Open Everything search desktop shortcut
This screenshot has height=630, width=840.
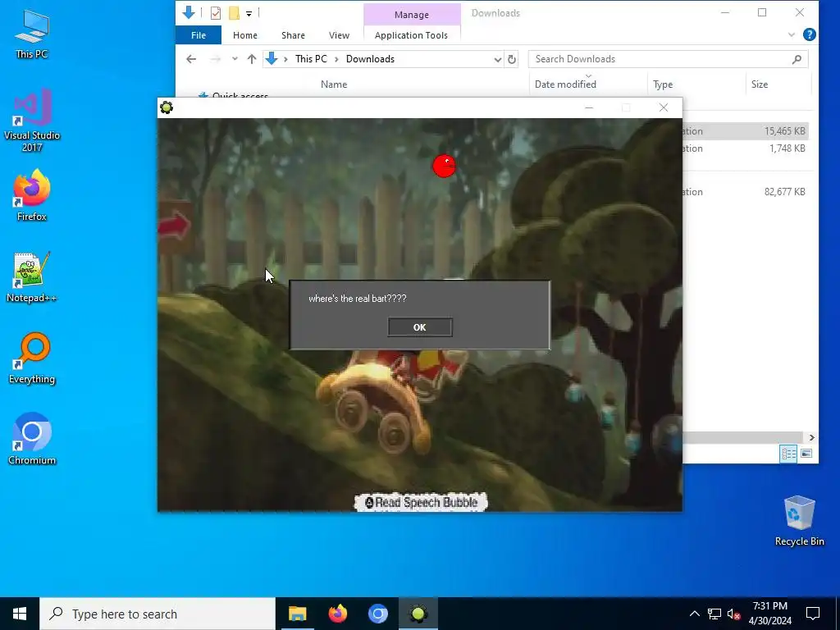[32, 358]
